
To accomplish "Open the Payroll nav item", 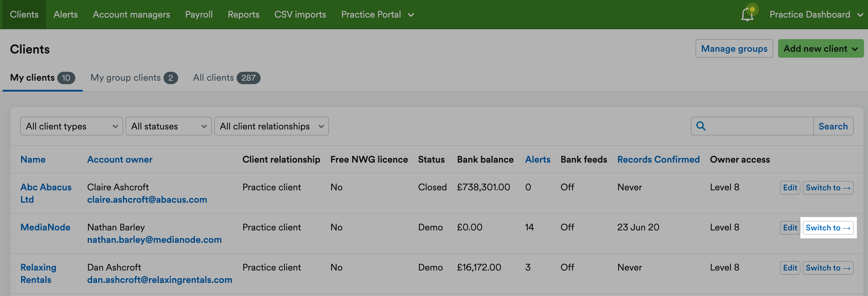I will click(199, 15).
